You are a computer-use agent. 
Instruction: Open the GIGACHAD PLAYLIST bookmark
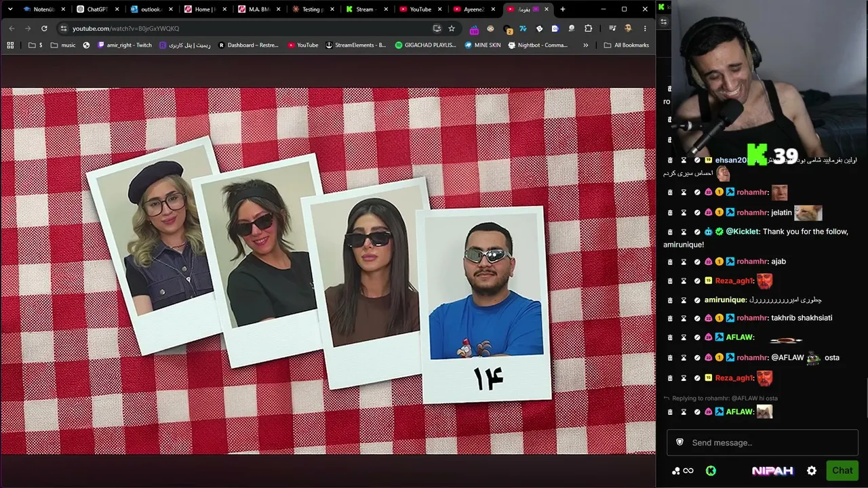[426, 45]
